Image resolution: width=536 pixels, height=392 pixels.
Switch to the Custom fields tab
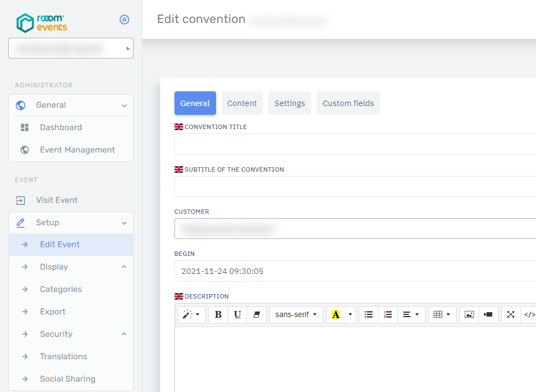[x=348, y=103]
